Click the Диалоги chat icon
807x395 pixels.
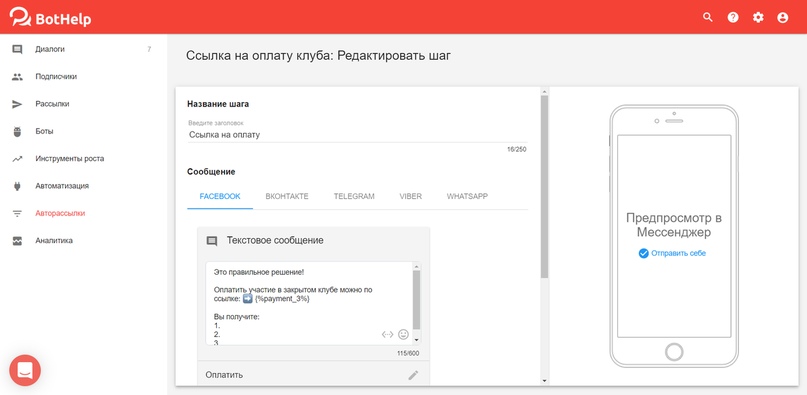17,49
